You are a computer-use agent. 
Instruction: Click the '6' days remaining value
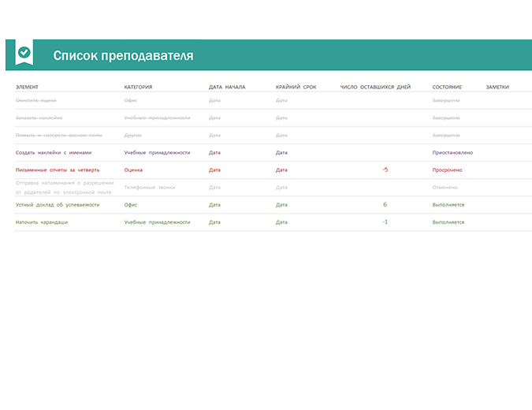[x=385, y=204]
